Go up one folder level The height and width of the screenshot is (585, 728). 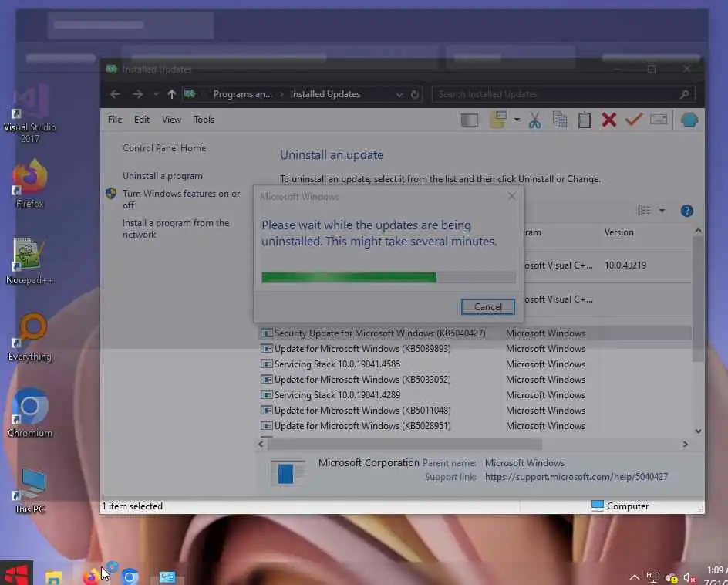(x=172, y=94)
